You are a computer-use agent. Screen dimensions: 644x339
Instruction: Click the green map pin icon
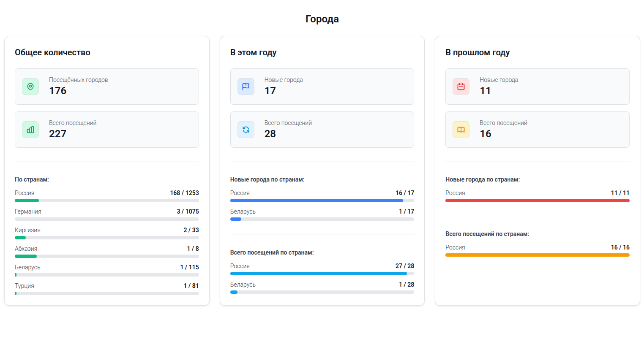pyautogui.click(x=30, y=87)
